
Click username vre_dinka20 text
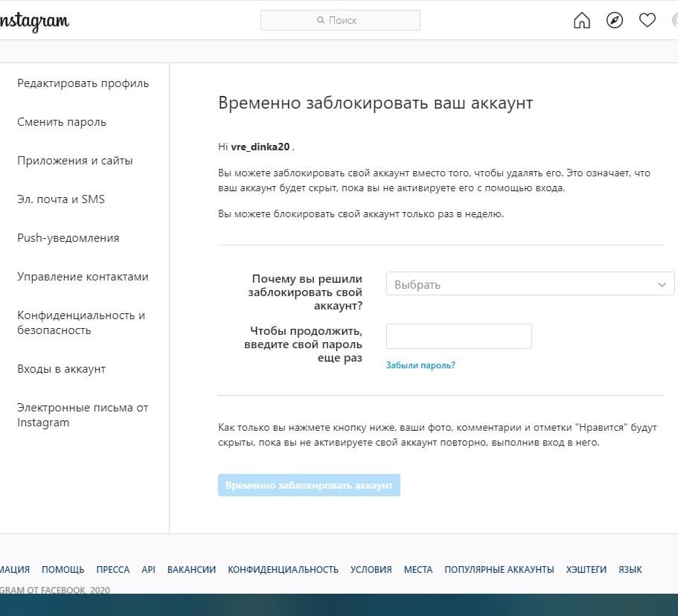click(260, 147)
